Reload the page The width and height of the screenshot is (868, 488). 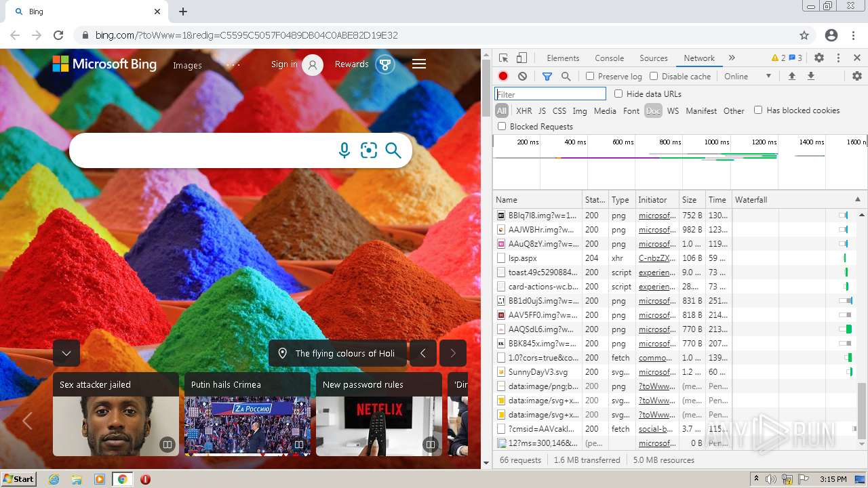(58, 35)
